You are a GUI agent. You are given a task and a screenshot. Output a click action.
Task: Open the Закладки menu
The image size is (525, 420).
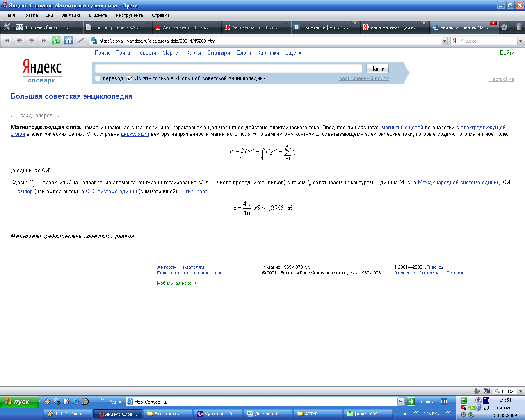tap(71, 15)
